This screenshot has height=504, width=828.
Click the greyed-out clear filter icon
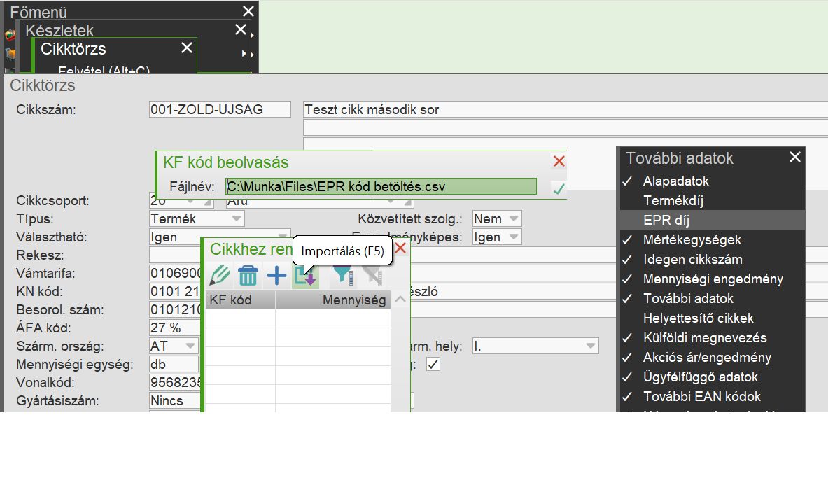[x=372, y=275]
